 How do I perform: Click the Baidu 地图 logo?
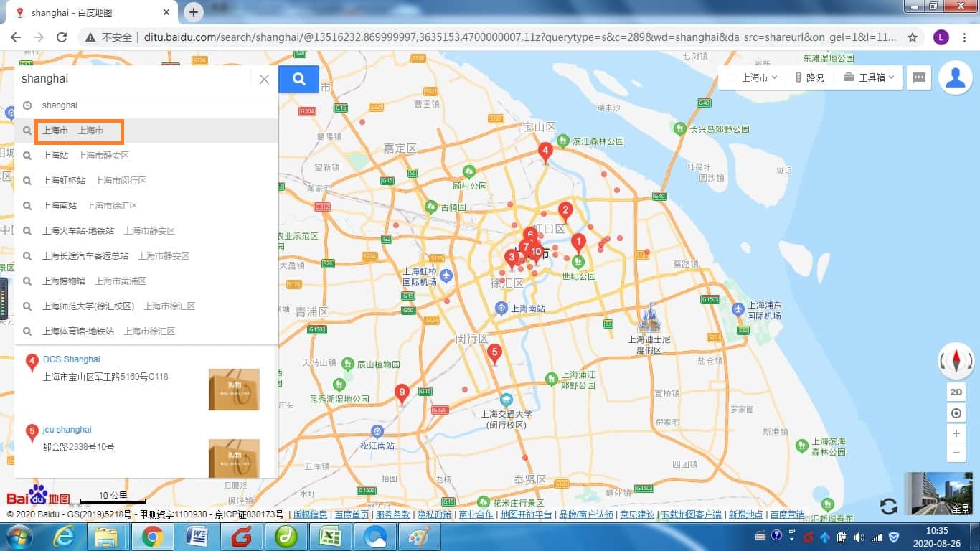pos(38,496)
